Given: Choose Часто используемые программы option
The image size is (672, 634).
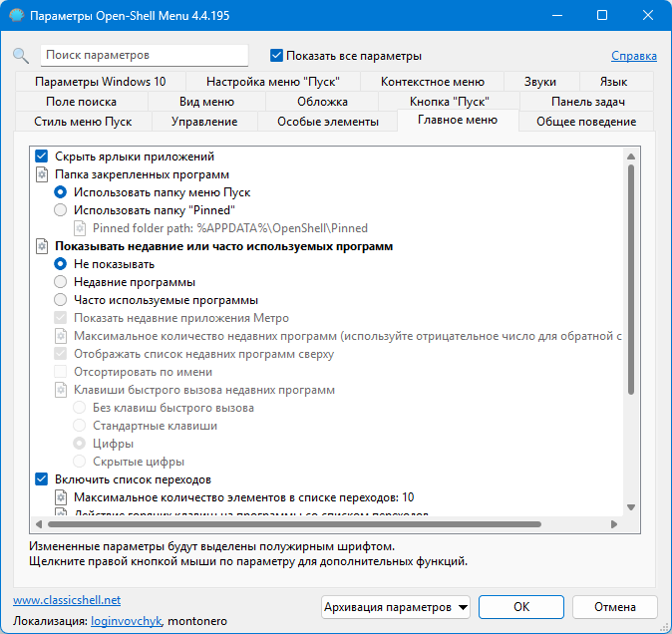Looking at the screenshot, I should 61,300.
